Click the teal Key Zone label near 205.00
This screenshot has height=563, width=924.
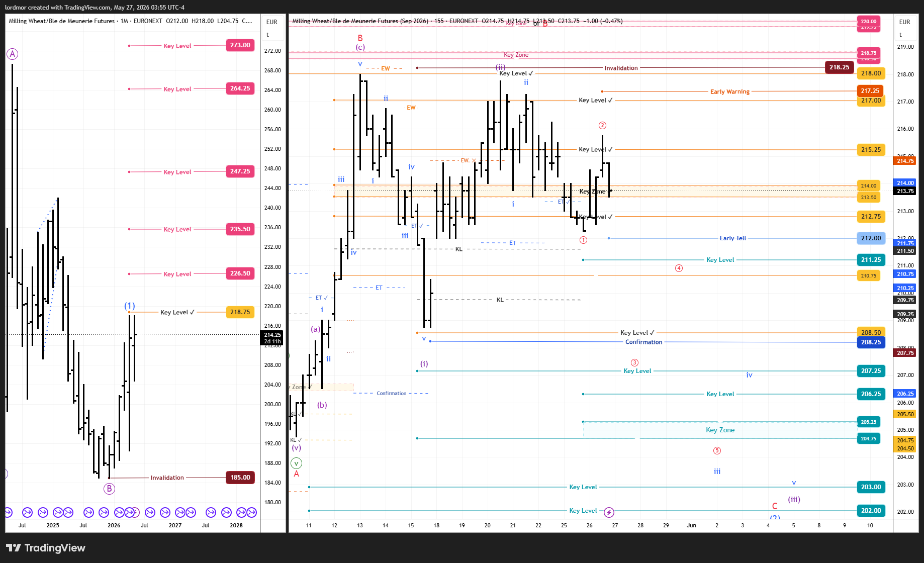tap(720, 430)
